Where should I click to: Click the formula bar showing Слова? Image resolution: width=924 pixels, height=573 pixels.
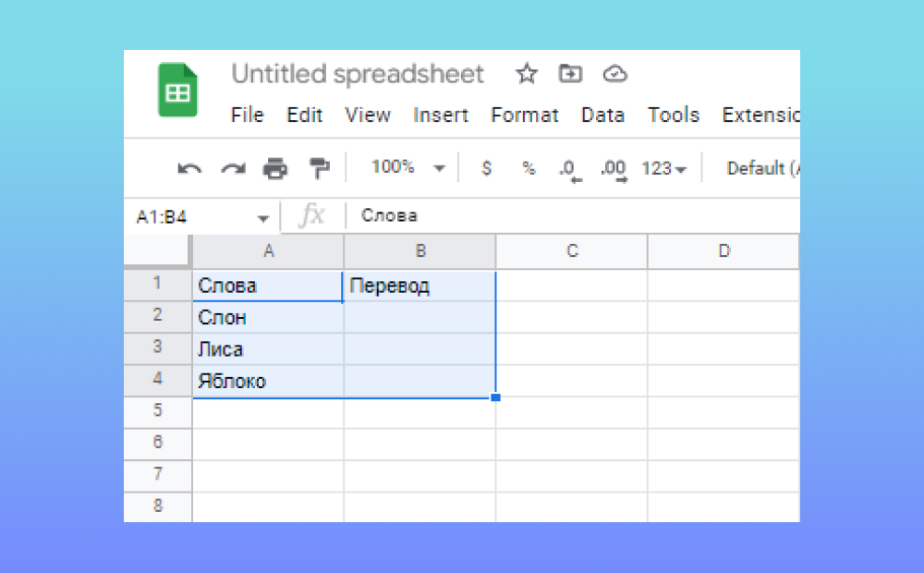point(573,215)
